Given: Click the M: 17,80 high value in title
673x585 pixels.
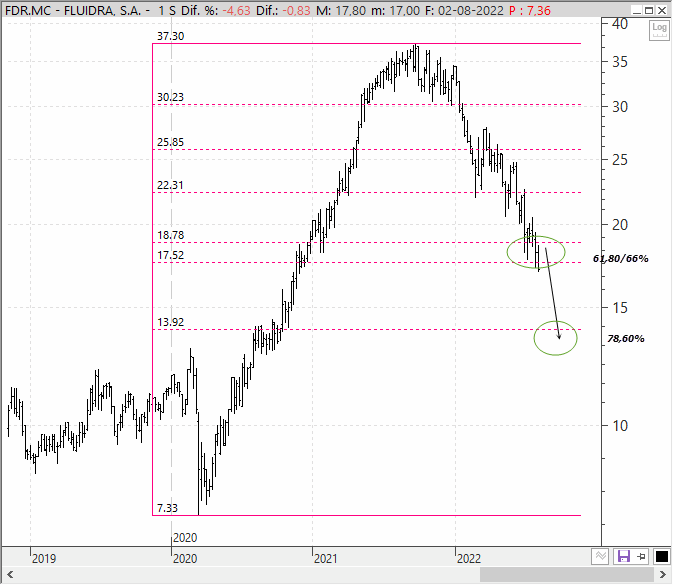Looking at the screenshot, I should (341, 10).
